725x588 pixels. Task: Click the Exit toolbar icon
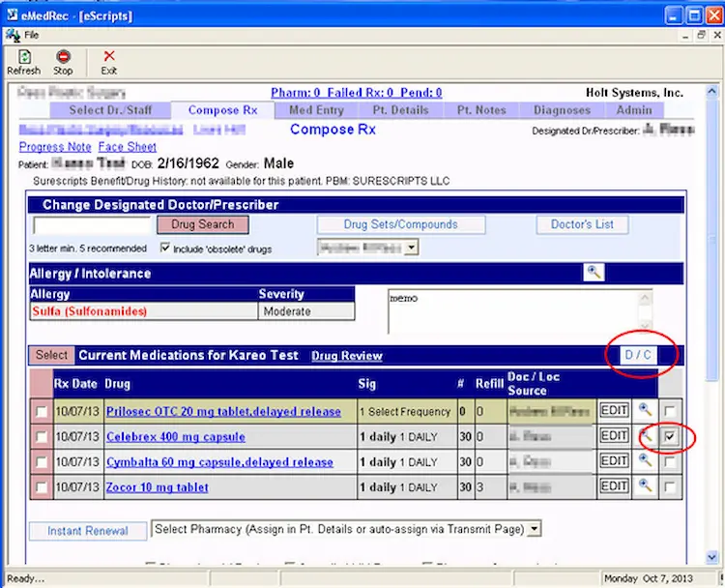pos(108,57)
